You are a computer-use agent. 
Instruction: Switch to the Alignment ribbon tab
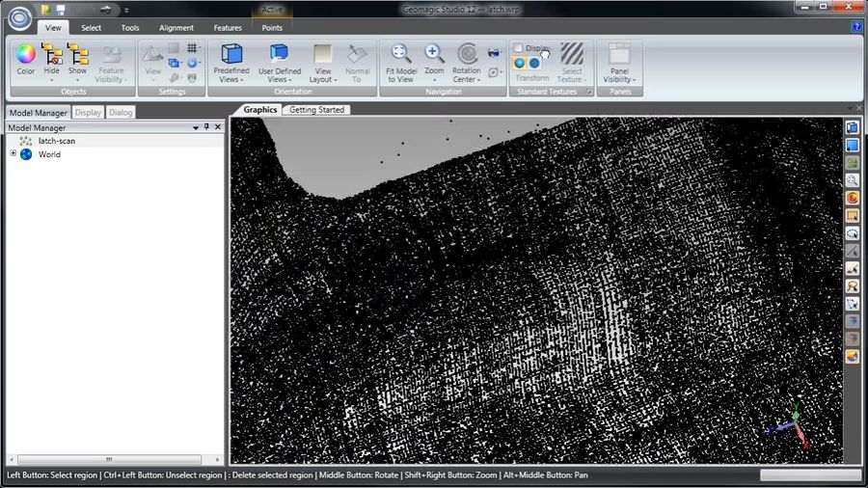(176, 28)
